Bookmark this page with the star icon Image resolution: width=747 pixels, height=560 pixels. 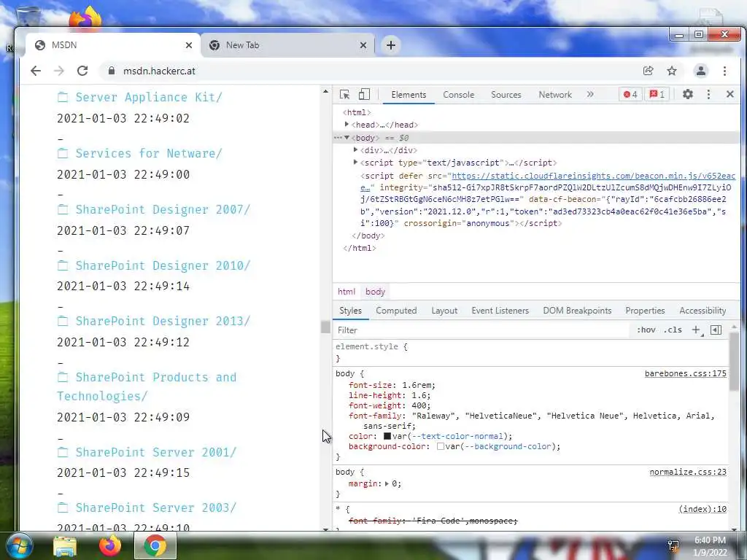(x=672, y=71)
